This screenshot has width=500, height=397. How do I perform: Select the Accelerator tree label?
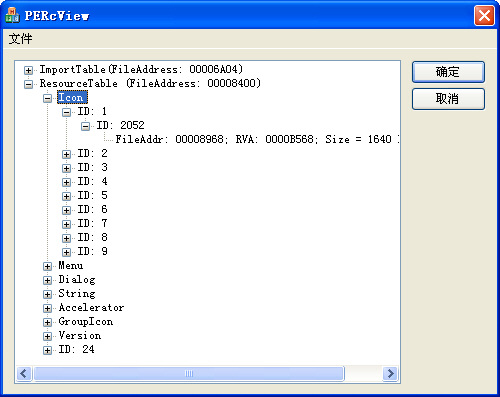click(x=91, y=307)
